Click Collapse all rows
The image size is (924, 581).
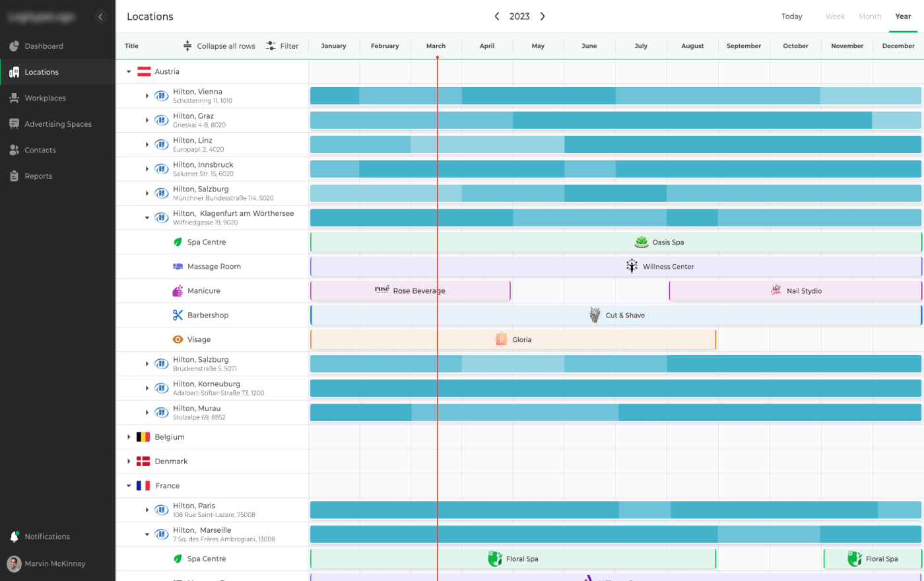[218, 46]
